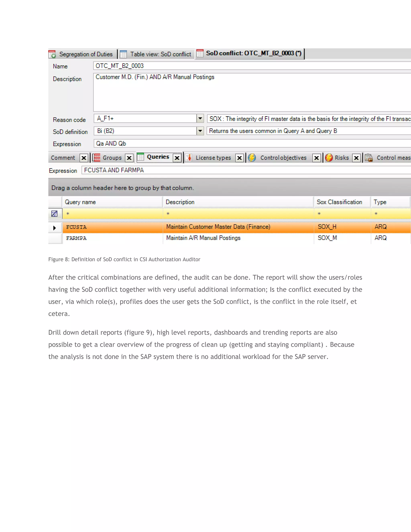Screen dimensions: 411x532
Task: Click the Queries table icon
Action: [140, 157]
